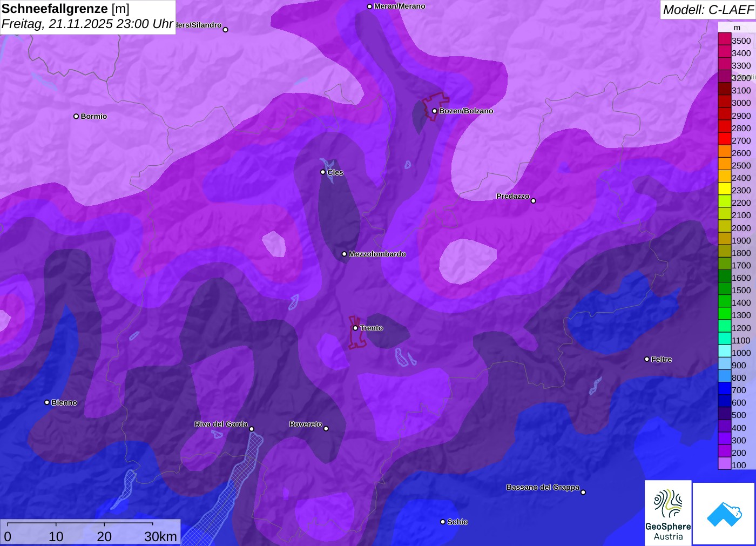Click the "20" scale bar label

point(104,536)
